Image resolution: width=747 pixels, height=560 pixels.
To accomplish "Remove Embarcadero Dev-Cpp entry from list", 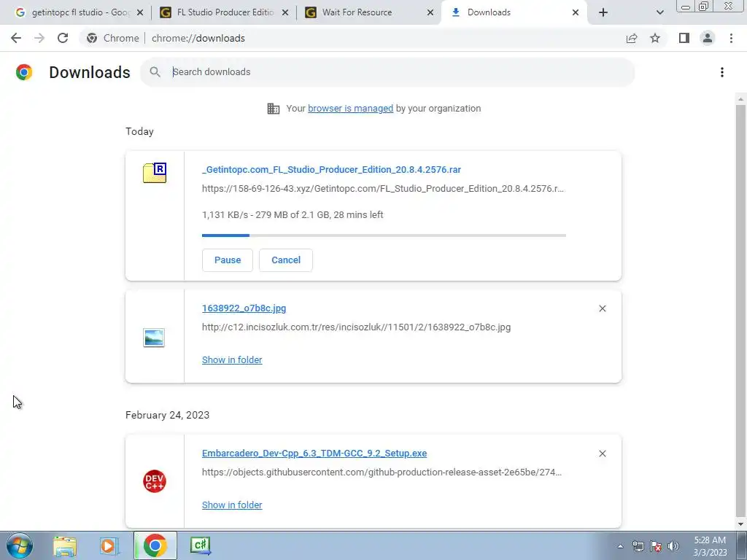I will 602,454.
